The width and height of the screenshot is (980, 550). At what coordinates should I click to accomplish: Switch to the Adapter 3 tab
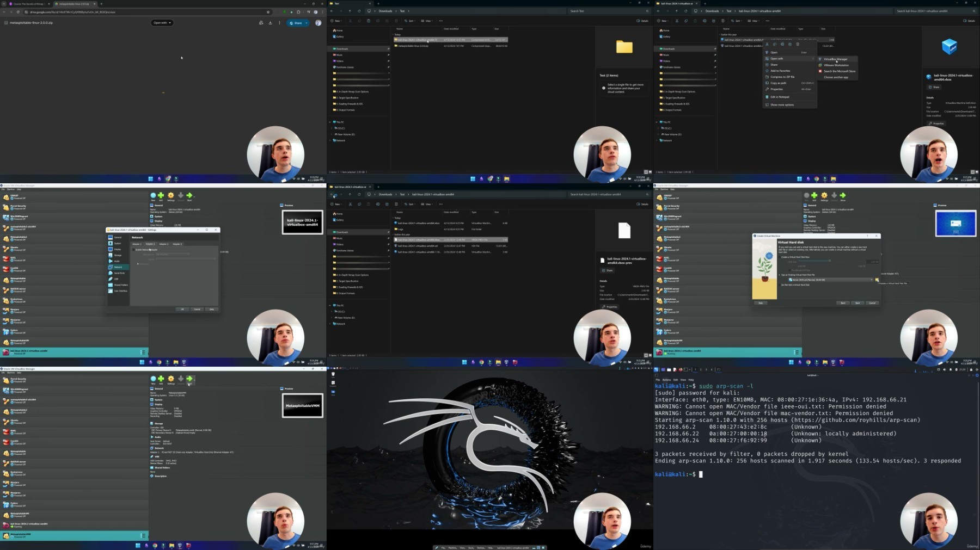tap(164, 244)
